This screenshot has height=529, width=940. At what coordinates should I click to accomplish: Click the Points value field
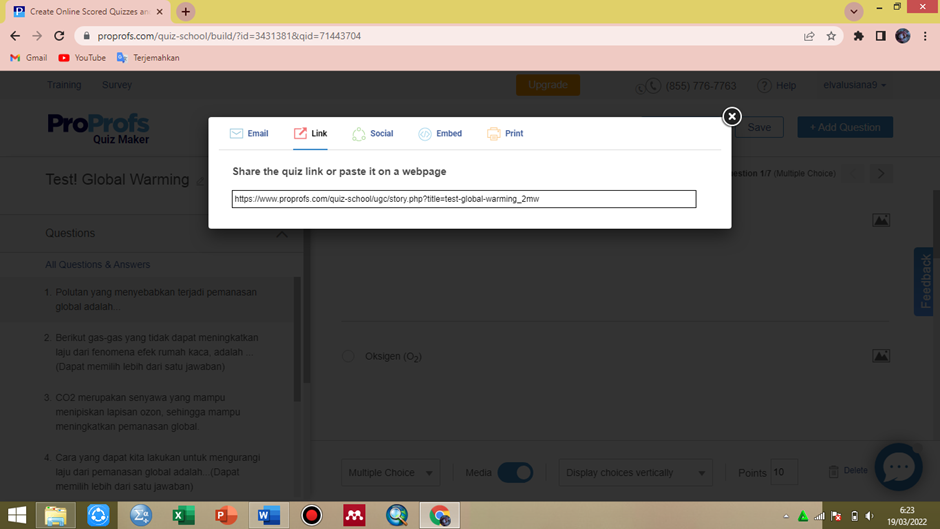point(784,473)
